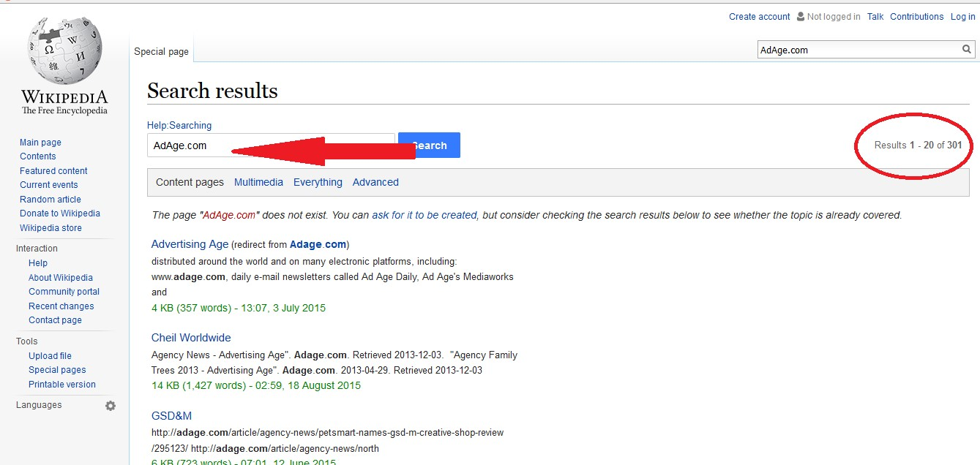Open Random article link

point(51,200)
